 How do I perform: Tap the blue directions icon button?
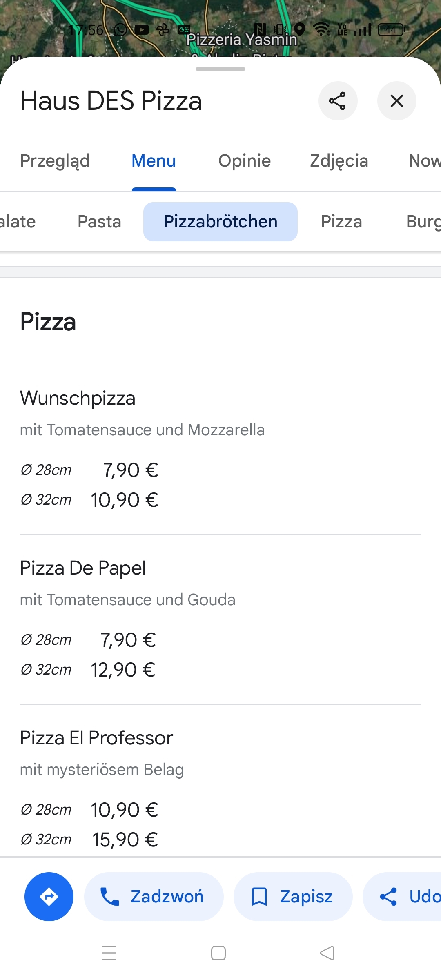click(49, 896)
